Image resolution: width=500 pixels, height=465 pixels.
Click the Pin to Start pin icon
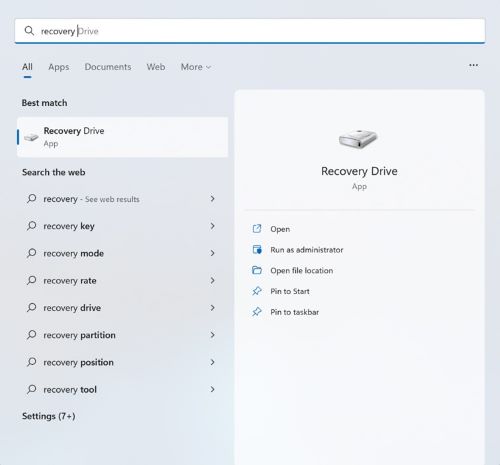[x=257, y=291]
